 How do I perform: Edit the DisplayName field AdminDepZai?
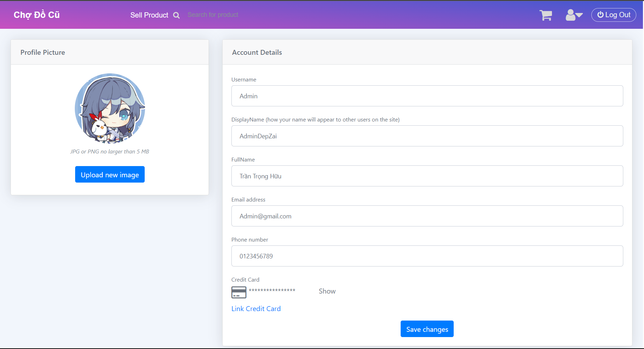427,136
